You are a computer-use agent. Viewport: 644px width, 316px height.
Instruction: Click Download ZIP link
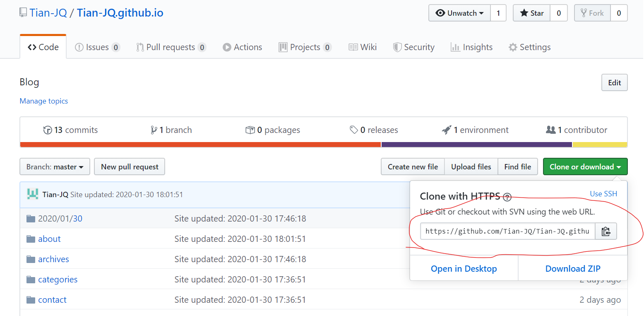[572, 269]
